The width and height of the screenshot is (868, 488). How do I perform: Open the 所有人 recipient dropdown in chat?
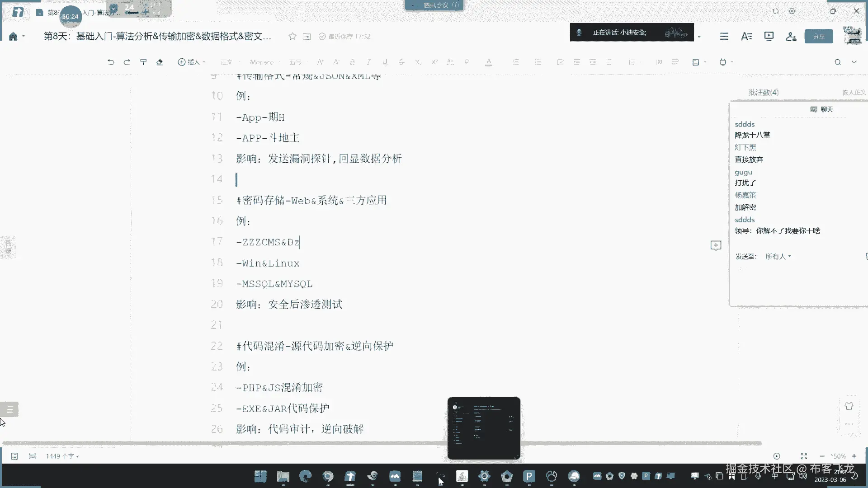(778, 256)
